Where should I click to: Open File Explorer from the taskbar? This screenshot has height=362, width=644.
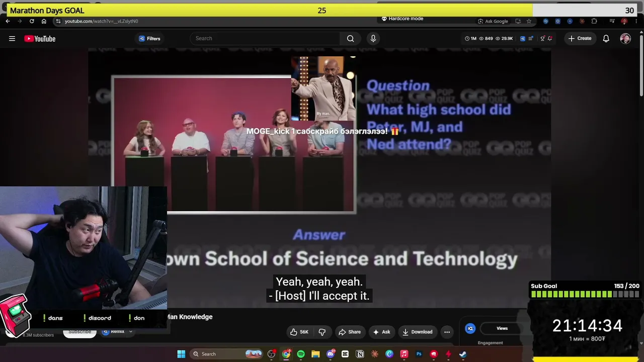click(315, 354)
